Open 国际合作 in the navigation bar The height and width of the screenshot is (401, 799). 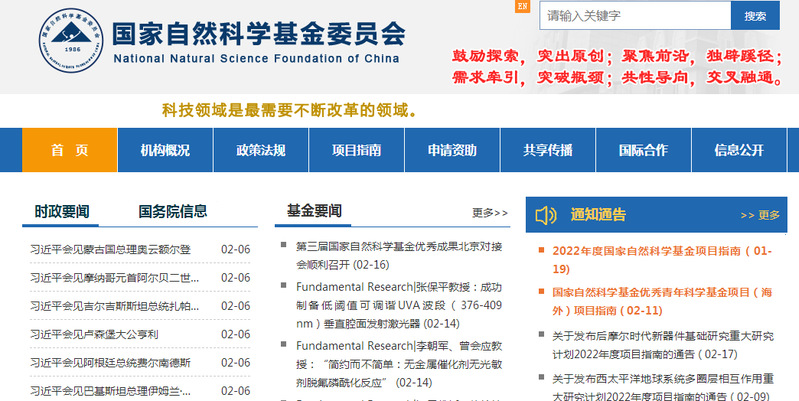click(x=643, y=150)
